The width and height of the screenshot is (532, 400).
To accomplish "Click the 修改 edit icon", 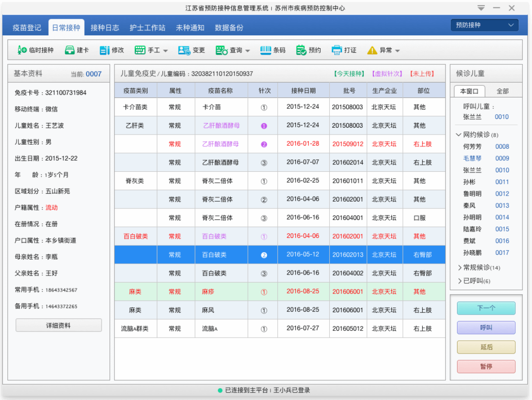I will point(104,50).
